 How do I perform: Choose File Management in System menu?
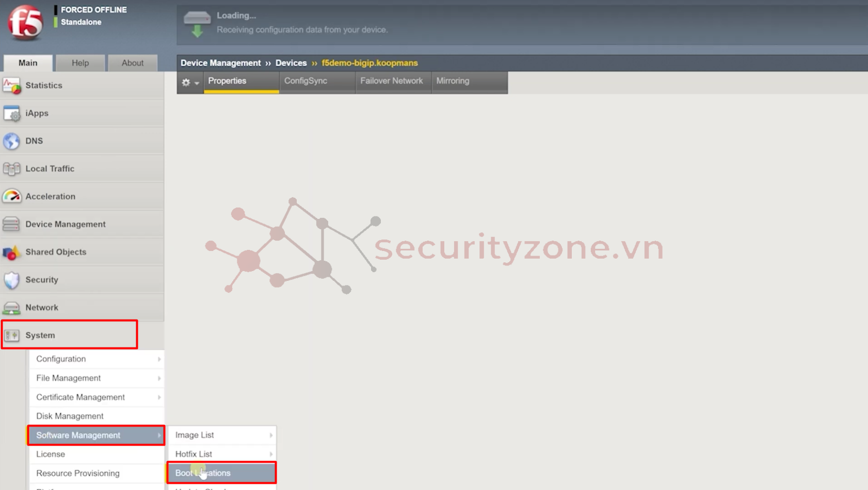pyautogui.click(x=97, y=378)
